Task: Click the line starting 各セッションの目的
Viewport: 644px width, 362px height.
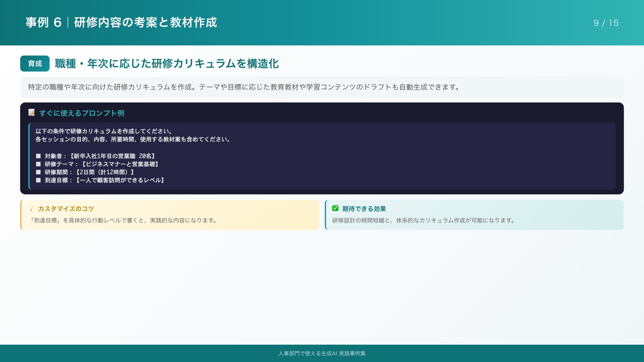Action: 133,139
